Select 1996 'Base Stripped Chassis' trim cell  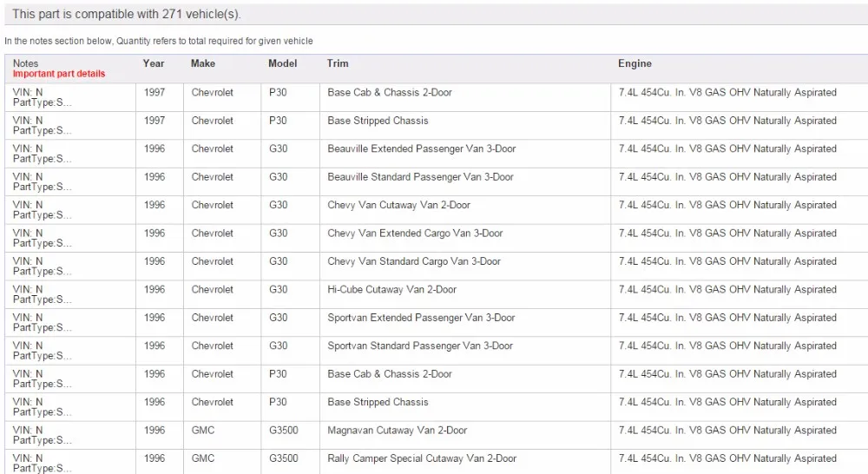click(378, 402)
